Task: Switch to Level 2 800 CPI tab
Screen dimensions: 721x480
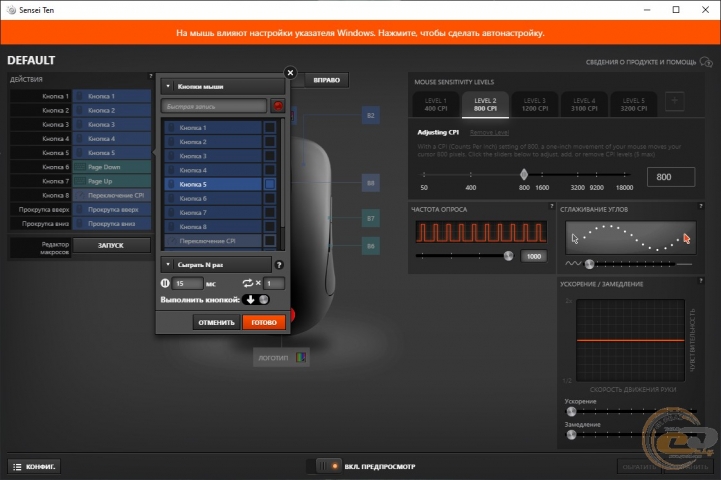Action: pos(485,104)
